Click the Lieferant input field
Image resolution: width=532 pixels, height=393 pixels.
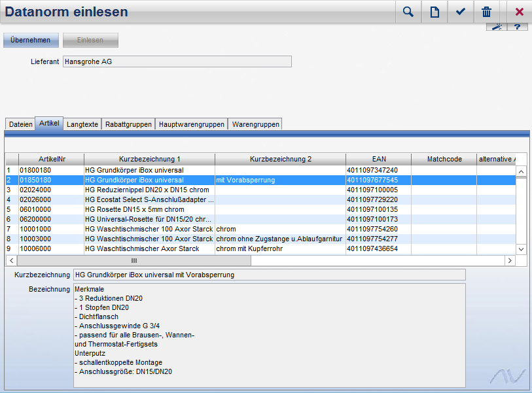point(177,61)
